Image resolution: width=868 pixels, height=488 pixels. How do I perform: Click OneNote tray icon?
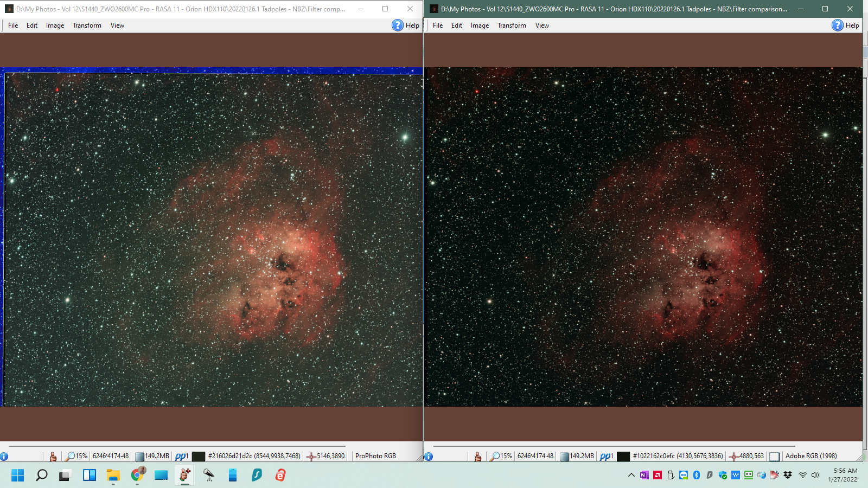point(644,475)
